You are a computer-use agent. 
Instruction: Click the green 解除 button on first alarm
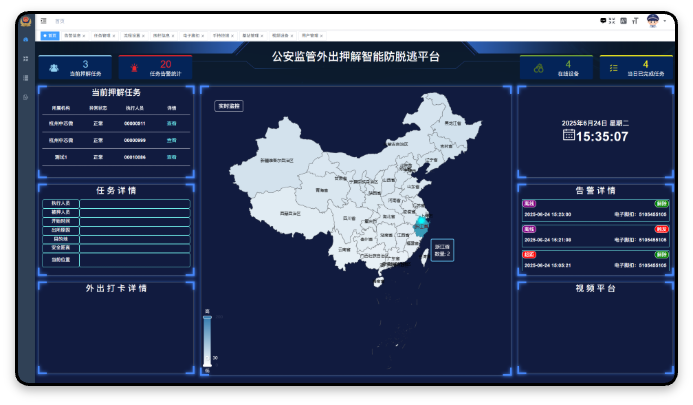pyautogui.click(x=661, y=203)
